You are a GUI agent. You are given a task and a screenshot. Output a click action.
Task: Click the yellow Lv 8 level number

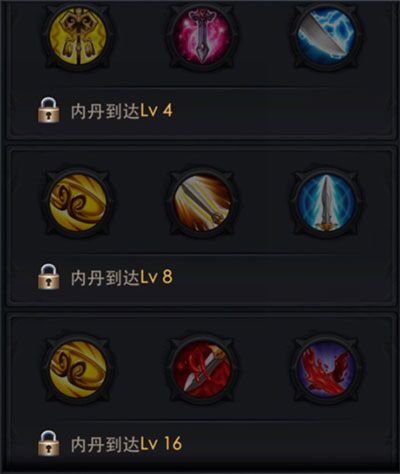(x=156, y=278)
